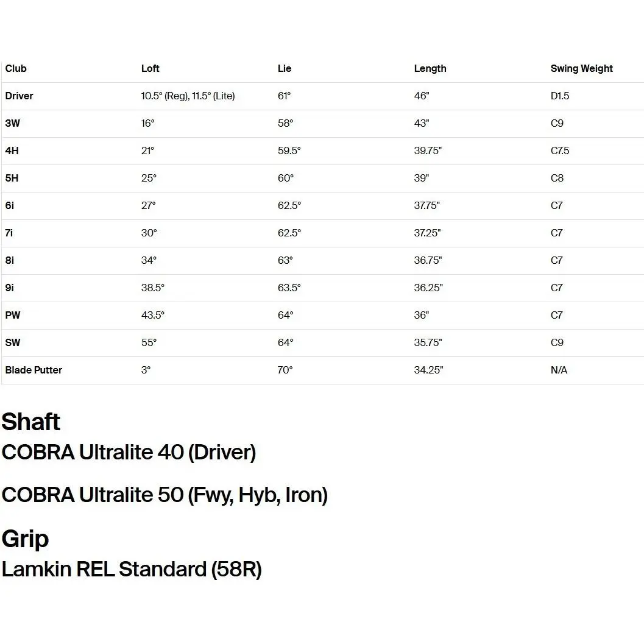Click the Blade Putter row label
Screen dimensions: 644x644
click(x=34, y=370)
